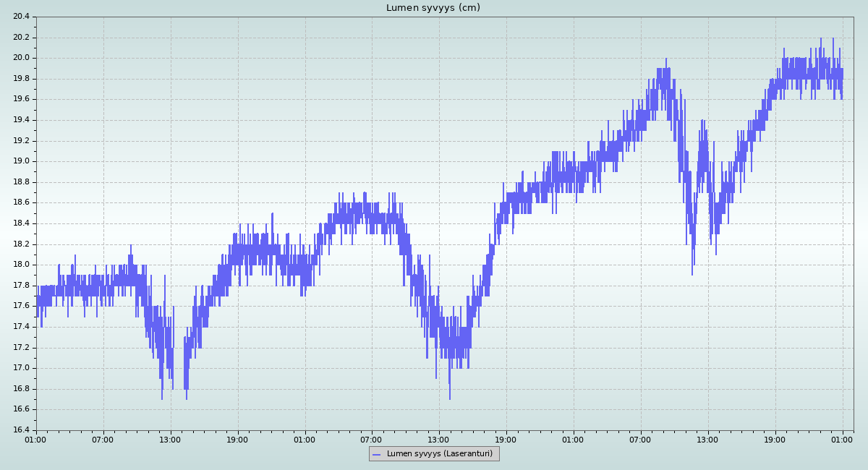Select the 16.4 label at the y-axis bottom
The width and height of the screenshot is (868, 470).
21,430
